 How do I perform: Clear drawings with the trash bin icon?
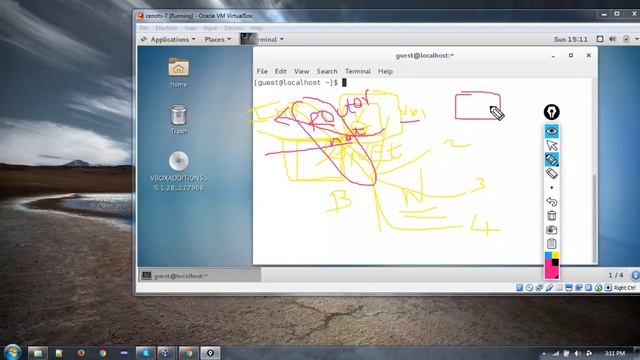pyautogui.click(x=551, y=216)
